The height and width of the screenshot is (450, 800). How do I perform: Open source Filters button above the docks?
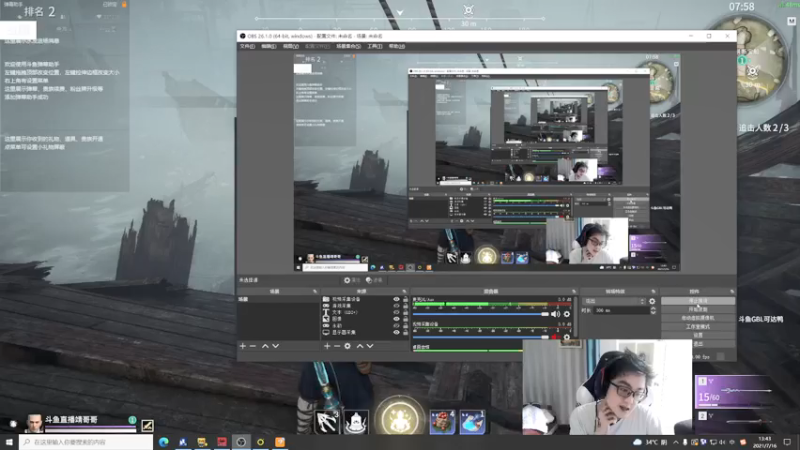tap(374, 280)
